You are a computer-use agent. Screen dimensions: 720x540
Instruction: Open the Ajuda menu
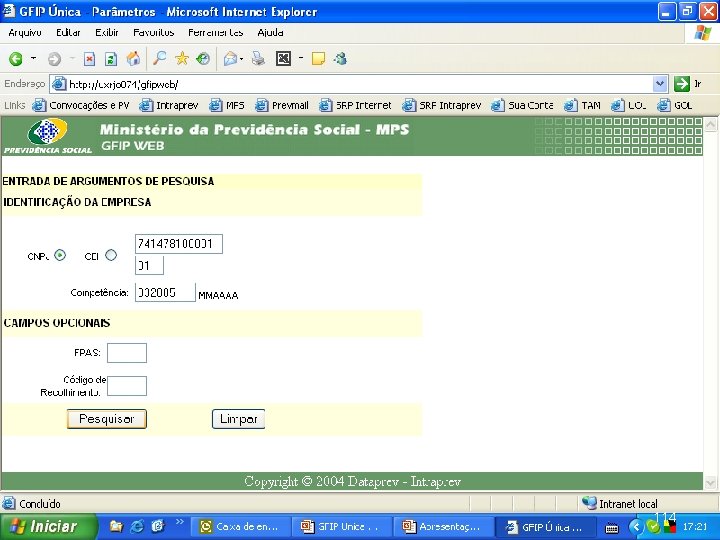(x=270, y=33)
